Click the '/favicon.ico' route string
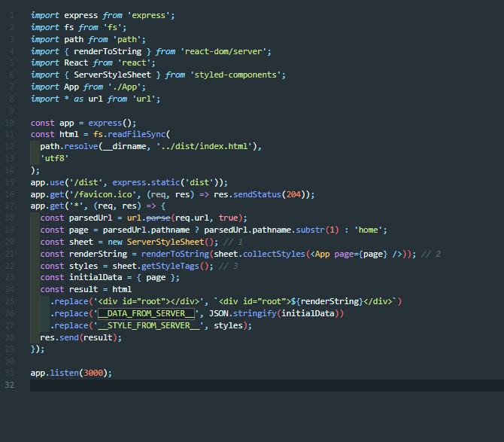The image size is (504, 442). point(105,194)
